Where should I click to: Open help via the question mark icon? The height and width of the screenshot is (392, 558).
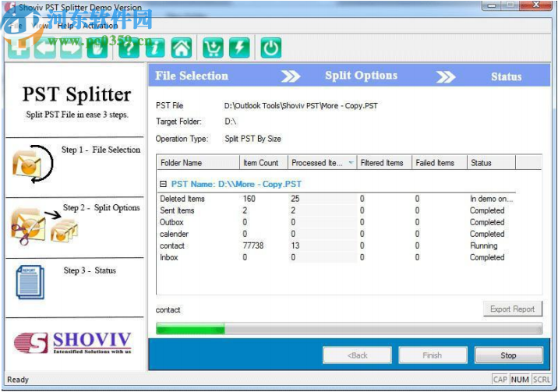point(129,48)
